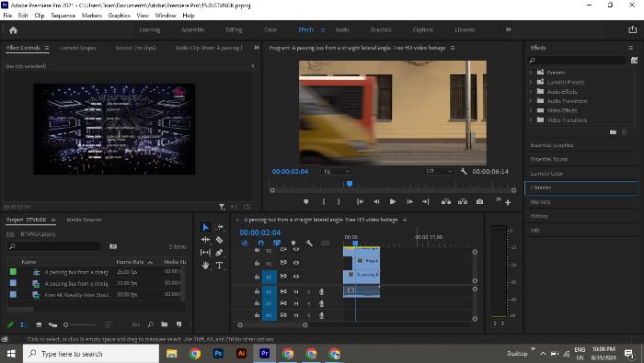Viewport: 644px width, 363px height.
Task: Open the Essential Sound panel
Action: pyautogui.click(x=548, y=159)
